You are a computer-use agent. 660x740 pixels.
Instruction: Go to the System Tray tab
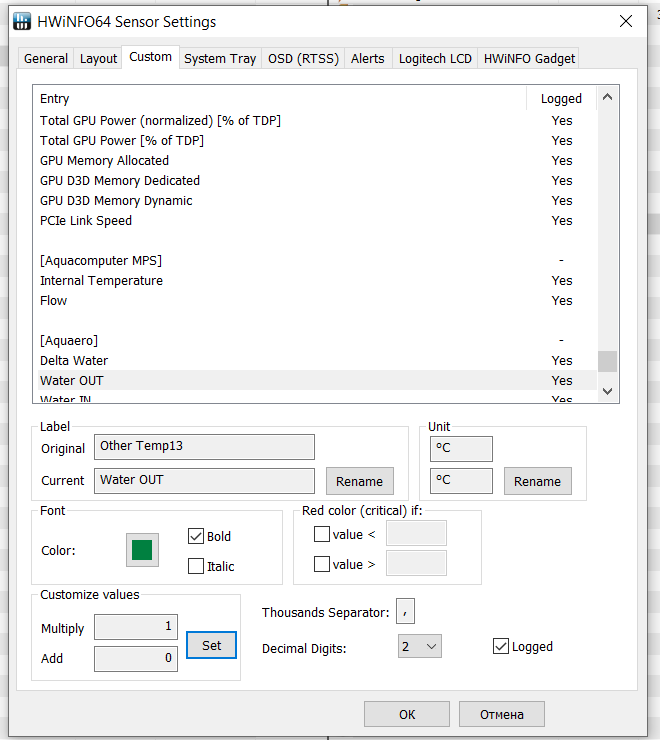pos(220,59)
